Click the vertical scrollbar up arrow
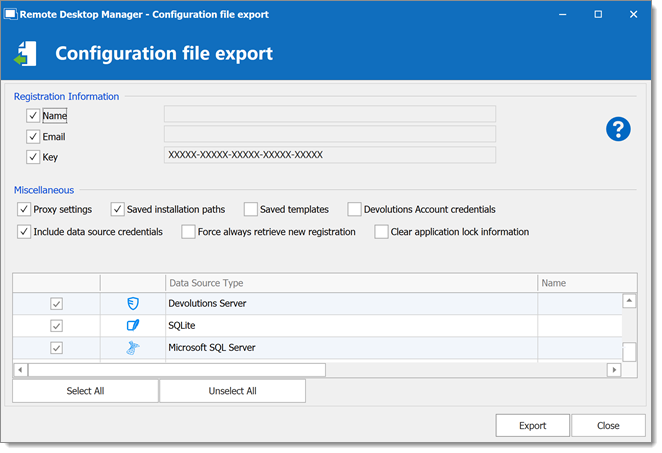Screen dimensions: 662x453 click(x=629, y=301)
